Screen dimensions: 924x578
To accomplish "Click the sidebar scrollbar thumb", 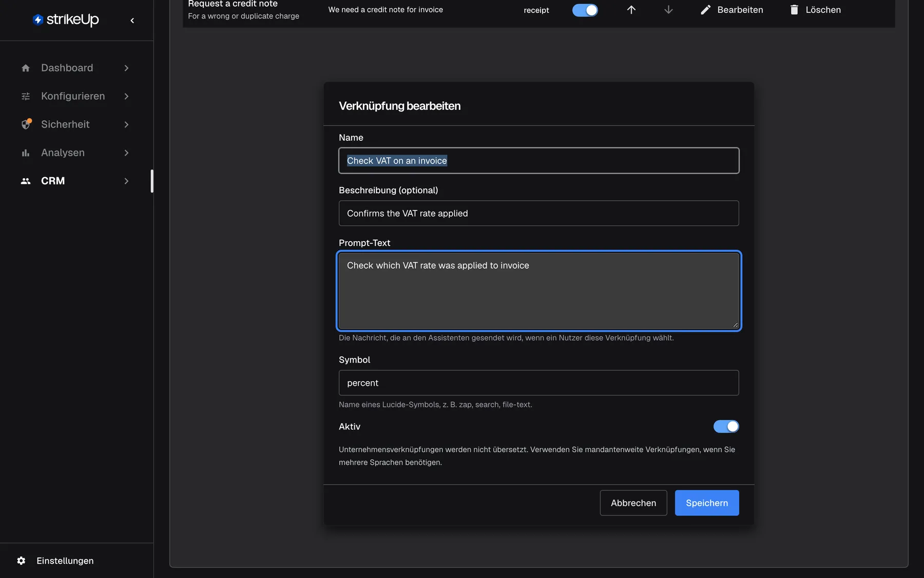I will point(152,181).
